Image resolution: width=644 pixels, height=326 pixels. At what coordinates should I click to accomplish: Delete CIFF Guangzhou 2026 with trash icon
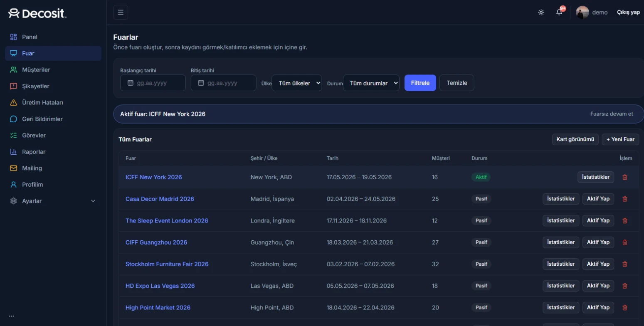[624, 242]
